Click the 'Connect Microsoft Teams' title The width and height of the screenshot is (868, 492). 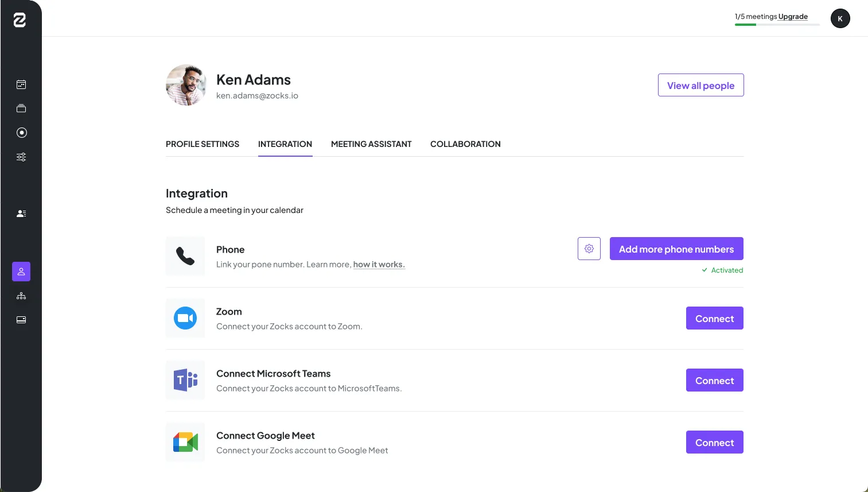[x=274, y=374]
